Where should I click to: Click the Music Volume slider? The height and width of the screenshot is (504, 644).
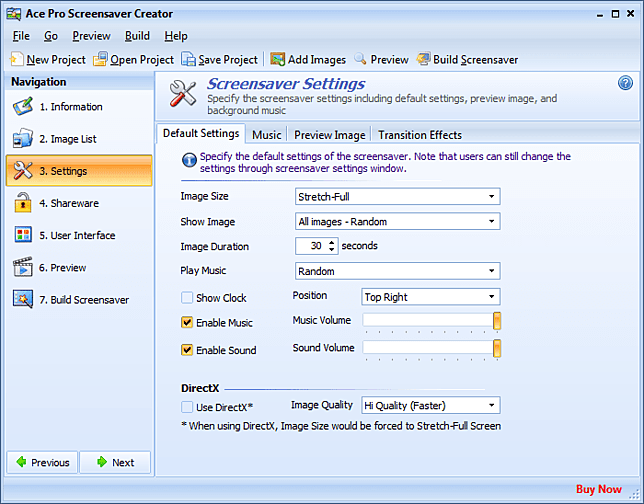[x=430, y=321]
